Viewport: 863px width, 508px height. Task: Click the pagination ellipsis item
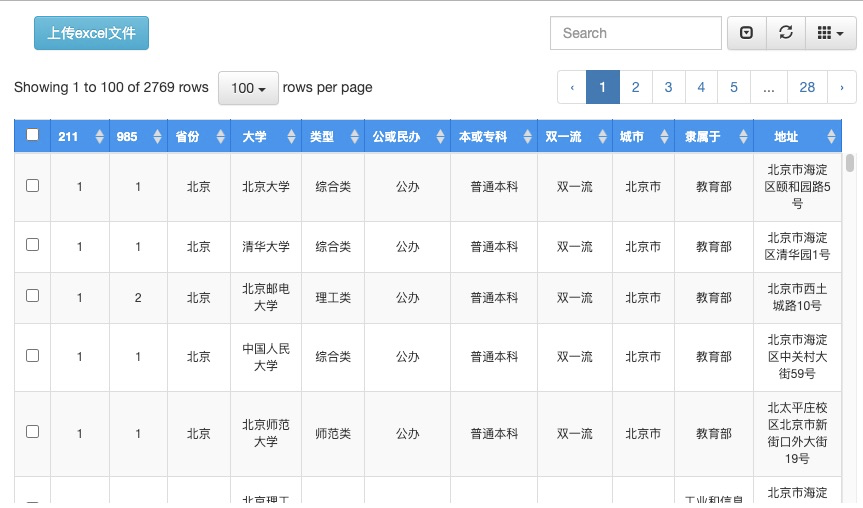(769, 87)
